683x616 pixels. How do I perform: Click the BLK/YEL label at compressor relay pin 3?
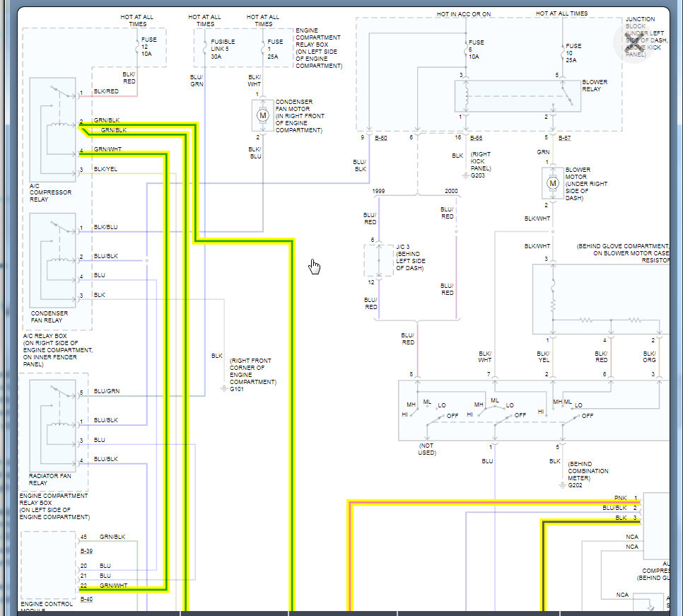click(105, 169)
